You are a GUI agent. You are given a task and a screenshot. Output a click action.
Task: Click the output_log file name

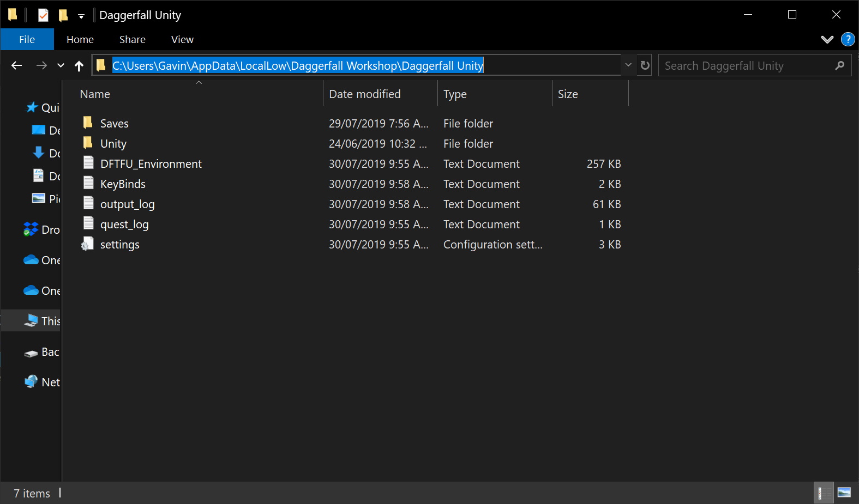pos(128,204)
